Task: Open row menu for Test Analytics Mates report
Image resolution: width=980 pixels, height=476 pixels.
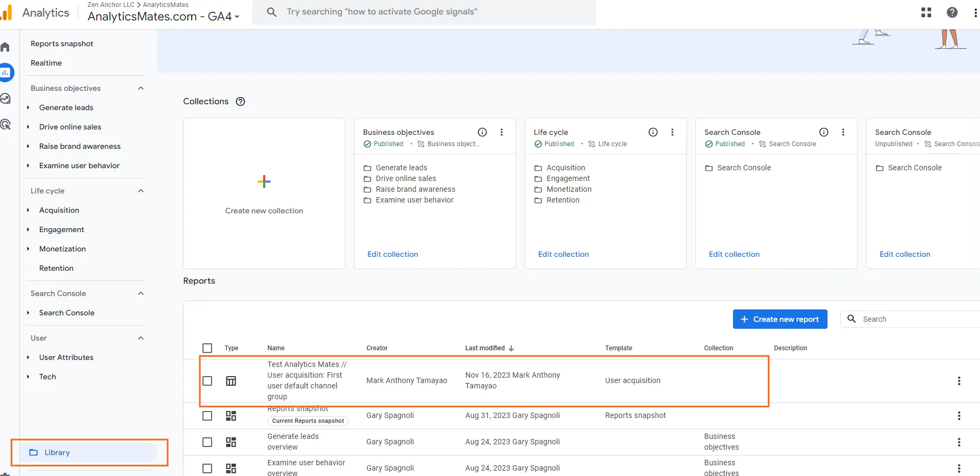Action: [959, 381]
